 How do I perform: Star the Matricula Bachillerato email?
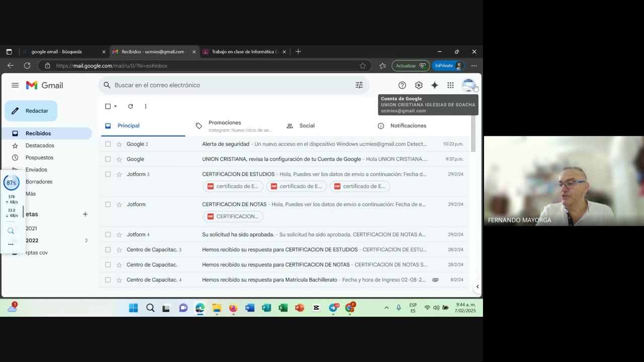(x=119, y=280)
